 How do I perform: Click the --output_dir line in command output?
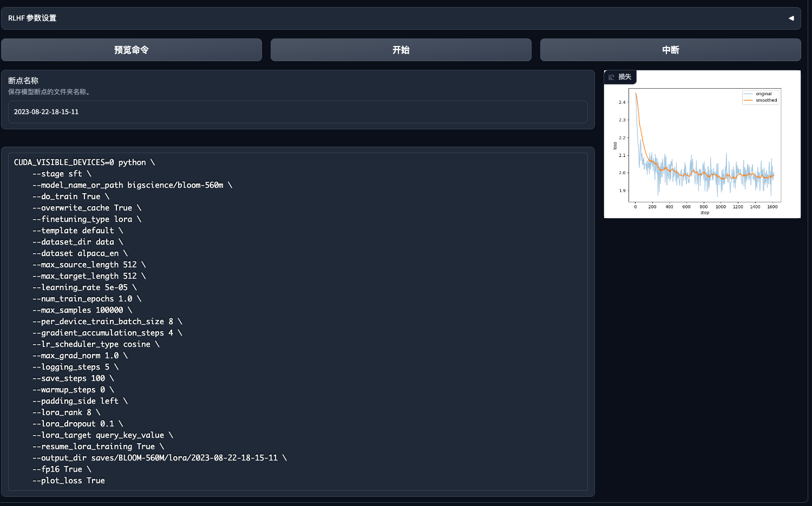[x=159, y=458]
